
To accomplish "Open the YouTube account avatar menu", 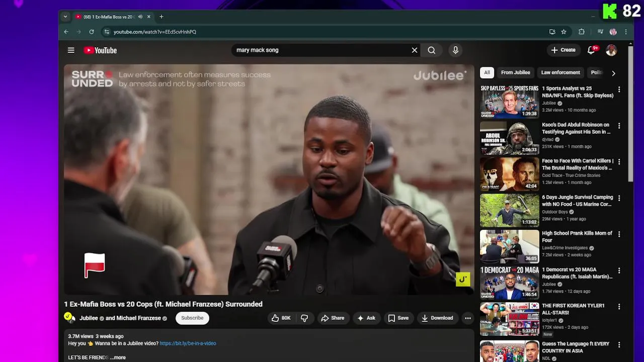I will coord(611,50).
